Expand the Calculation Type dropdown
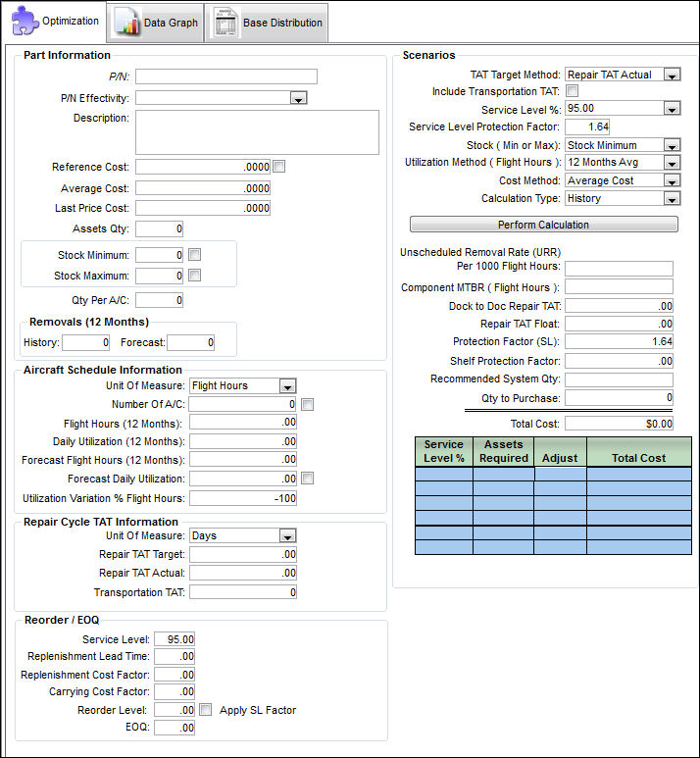Image resolution: width=700 pixels, height=758 pixels. click(x=672, y=199)
